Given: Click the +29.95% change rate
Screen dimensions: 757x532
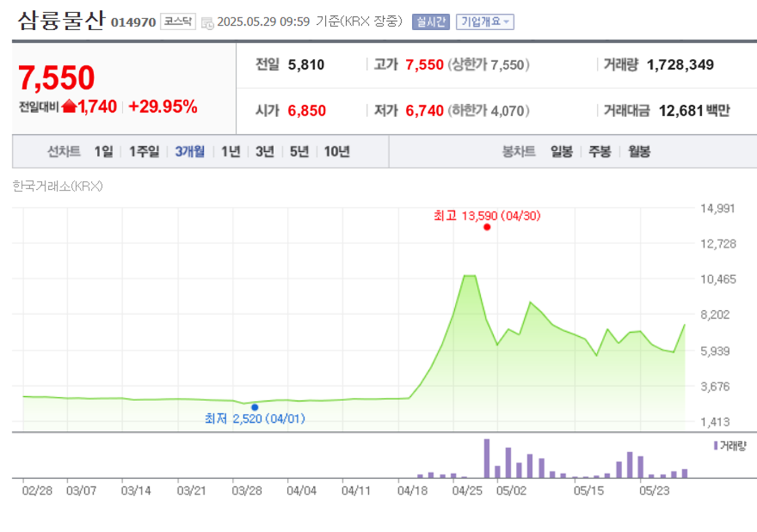Looking at the screenshot, I should click(x=162, y=106).
